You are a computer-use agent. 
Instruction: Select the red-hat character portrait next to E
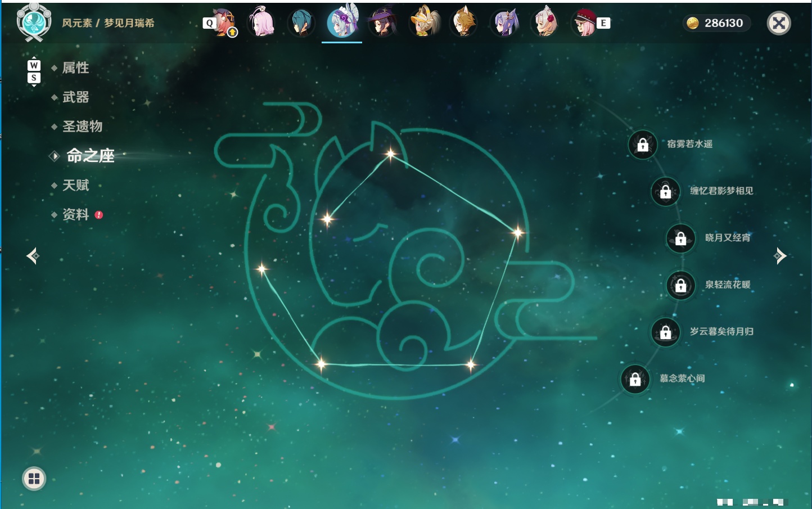585,23
